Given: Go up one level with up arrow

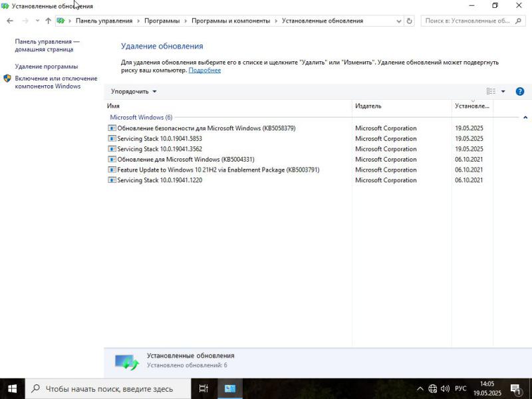Looking at the screenshot, I should [48, 21].
